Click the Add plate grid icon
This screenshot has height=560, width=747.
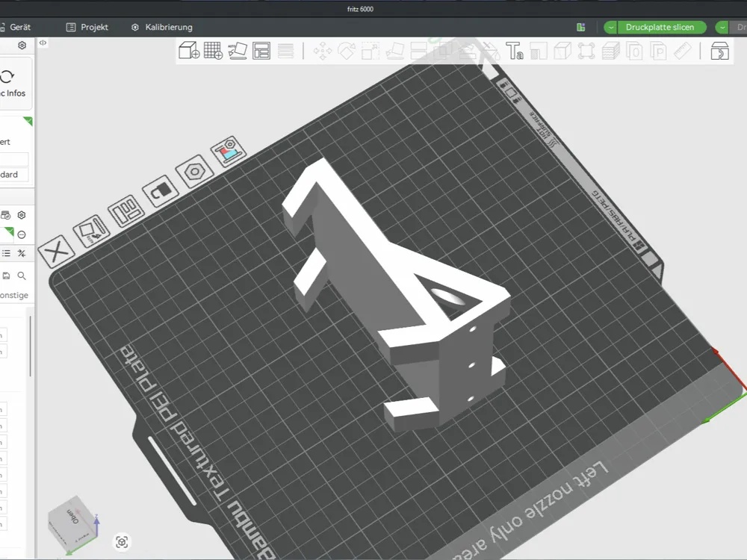tap(213, 51)
